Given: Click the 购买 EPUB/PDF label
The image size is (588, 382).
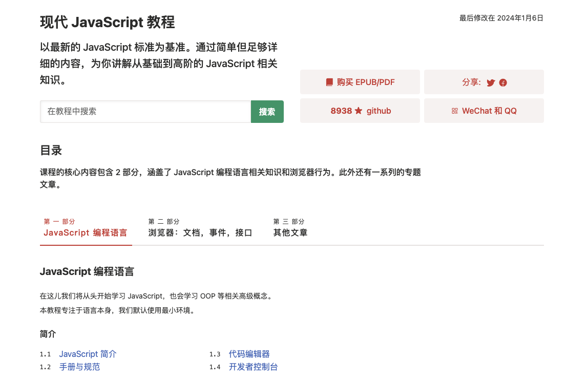Looking at the screenshot, I should point(366,82).
